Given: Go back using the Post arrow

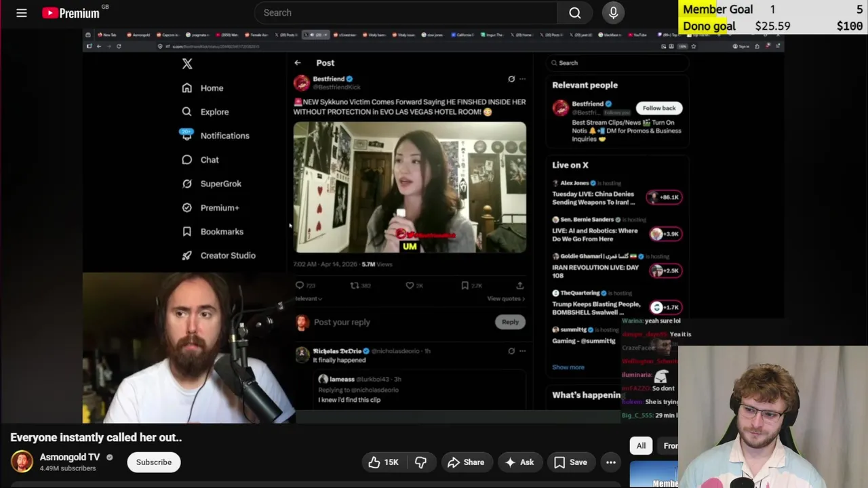Looking at the screenshot, I should point(298,62).
